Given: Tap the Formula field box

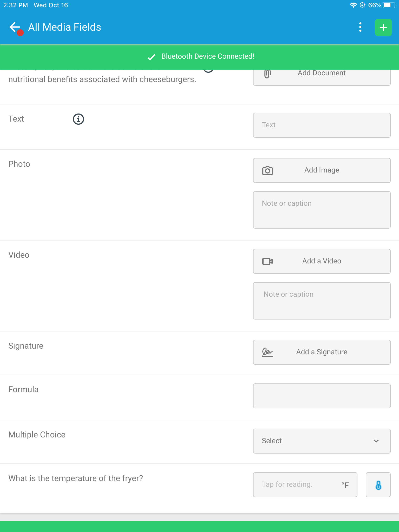Looking at the screenshot, I should tap(322, 396).
